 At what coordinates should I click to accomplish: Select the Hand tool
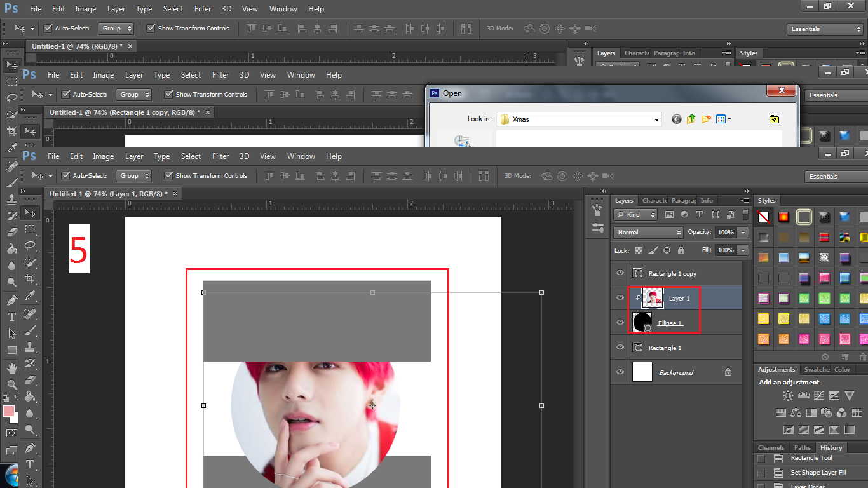(11, 368)
